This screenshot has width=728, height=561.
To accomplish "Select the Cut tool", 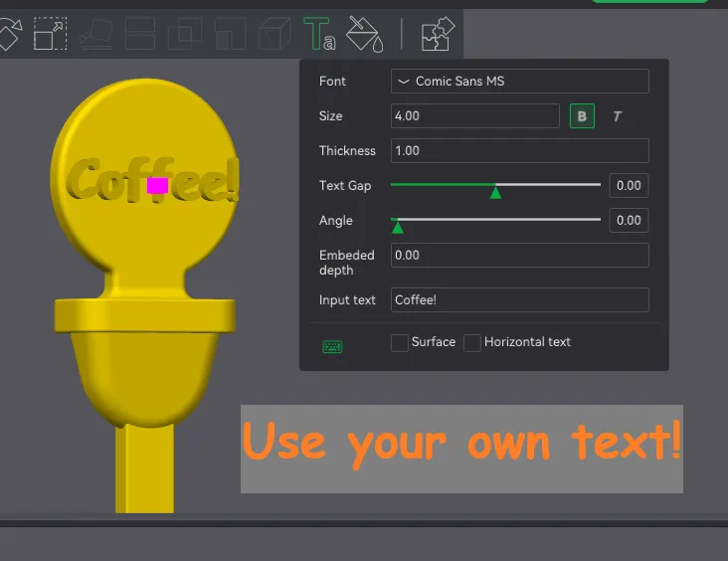I will coord(140,35).
